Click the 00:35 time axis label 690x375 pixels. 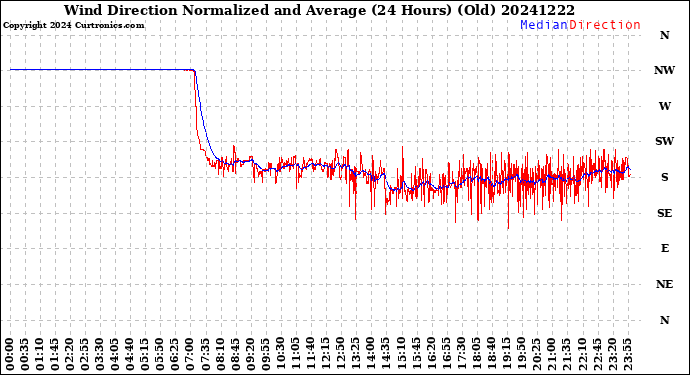[x=25, y=354]
